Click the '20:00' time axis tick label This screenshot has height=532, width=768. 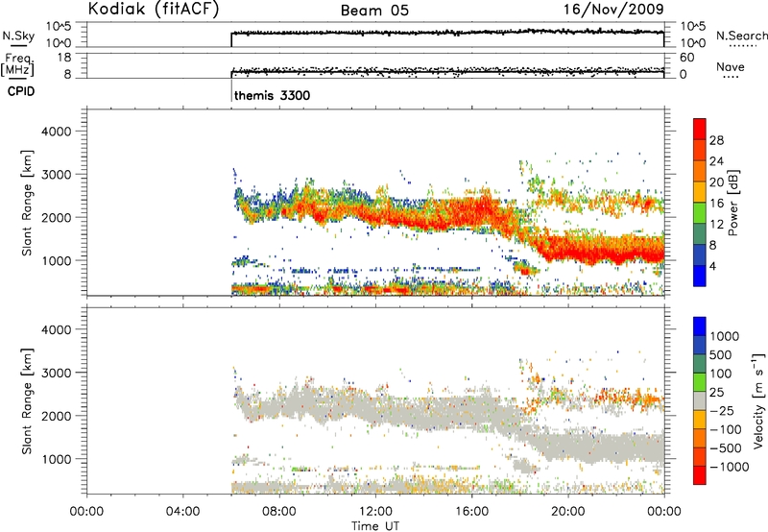tap(567, 512)
